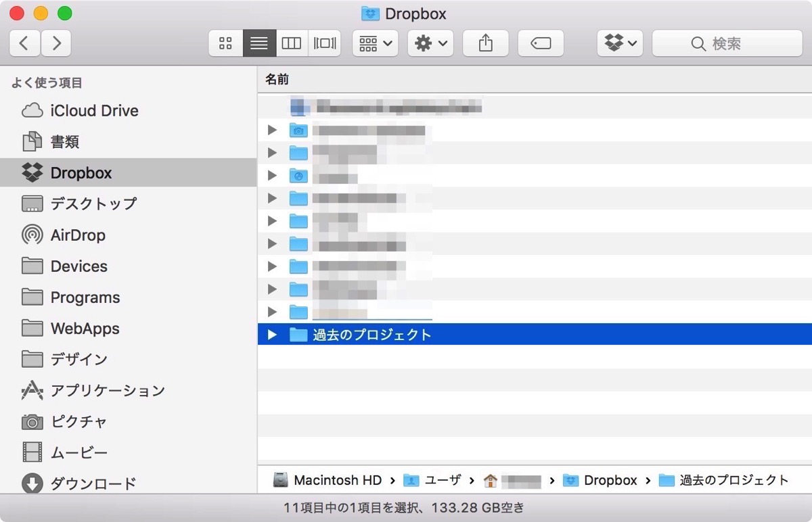Open the item arrangement dropdown
Screen dimensions: 812x522
tap(376, 43)
